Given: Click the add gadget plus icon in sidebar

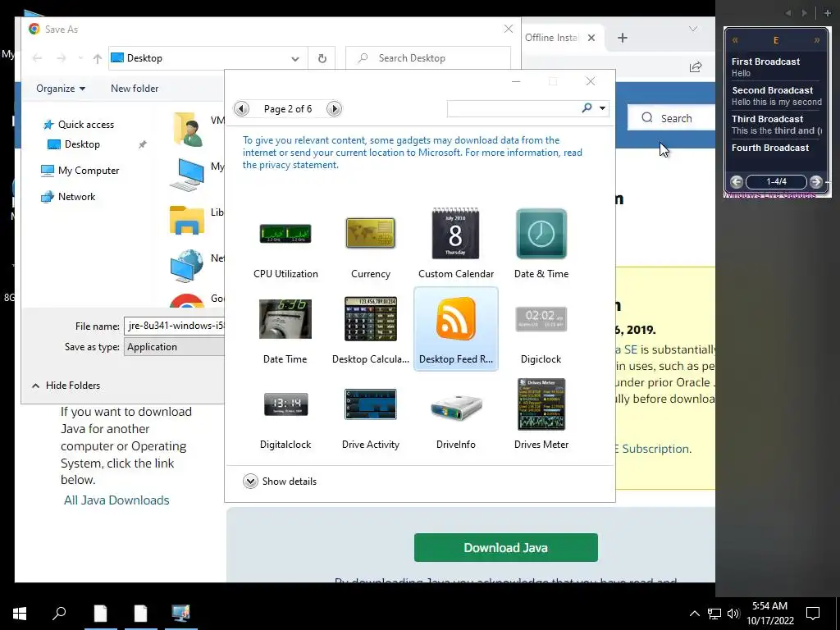Looking at the screenshot, I should [x=827, y=13].
